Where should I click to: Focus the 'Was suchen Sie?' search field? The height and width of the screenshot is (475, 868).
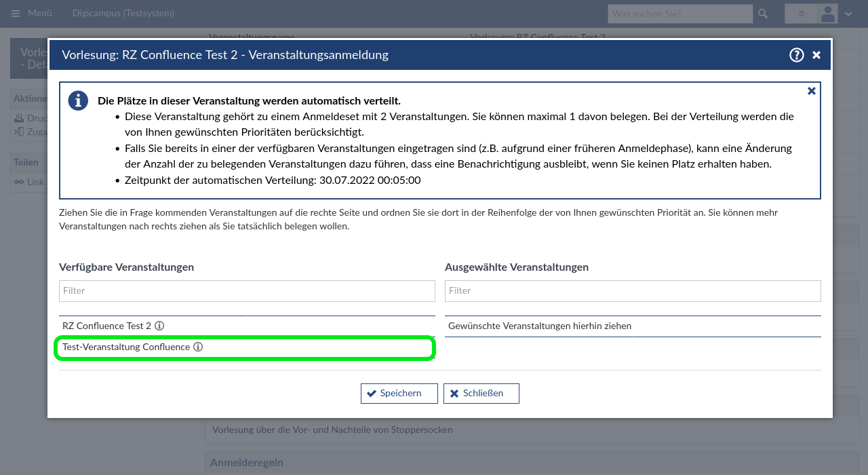click(680, 14)
